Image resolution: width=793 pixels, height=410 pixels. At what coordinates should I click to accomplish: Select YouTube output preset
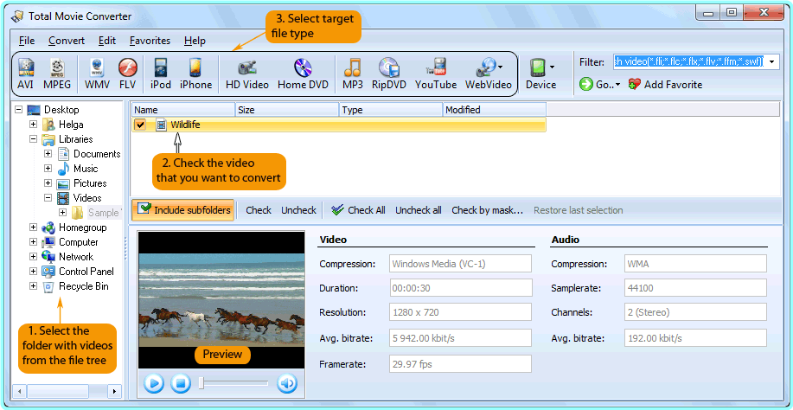tap(435, 74)
